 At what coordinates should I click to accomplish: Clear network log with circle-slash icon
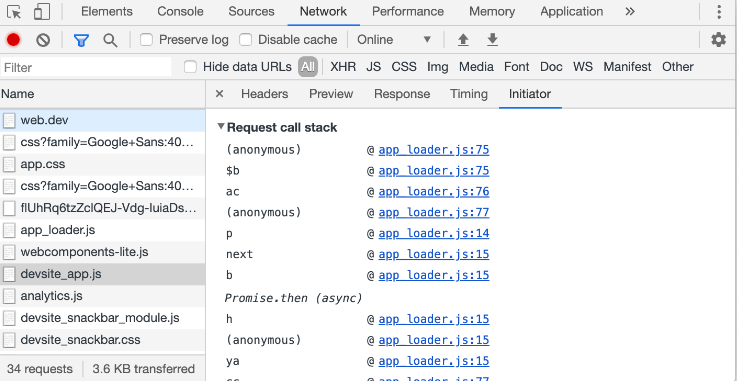coord(43,40)
